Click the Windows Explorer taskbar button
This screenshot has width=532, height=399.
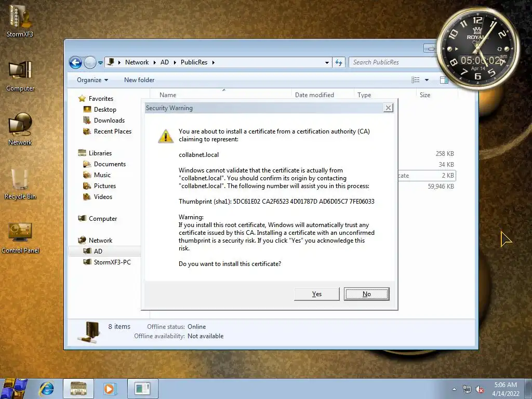[78, 389]
